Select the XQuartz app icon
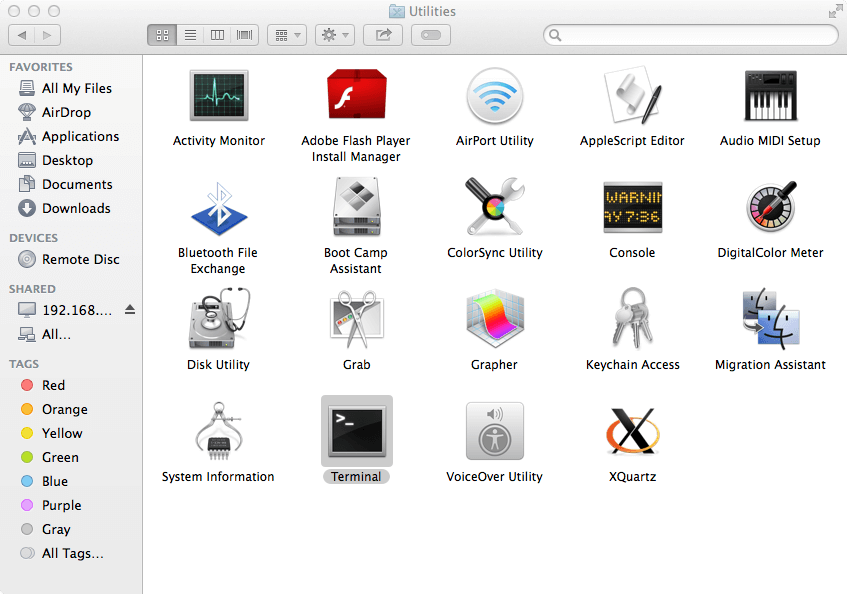The image size is (847, 594). 633,431
